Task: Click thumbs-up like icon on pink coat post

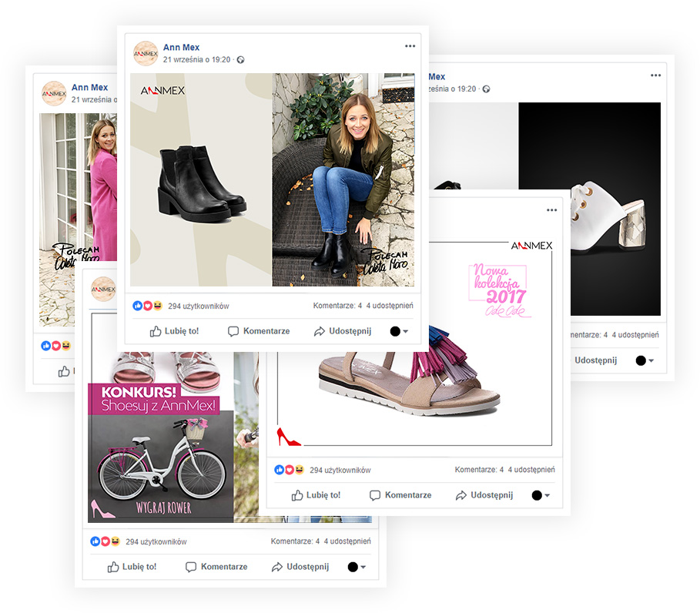Action: point(64,371)
